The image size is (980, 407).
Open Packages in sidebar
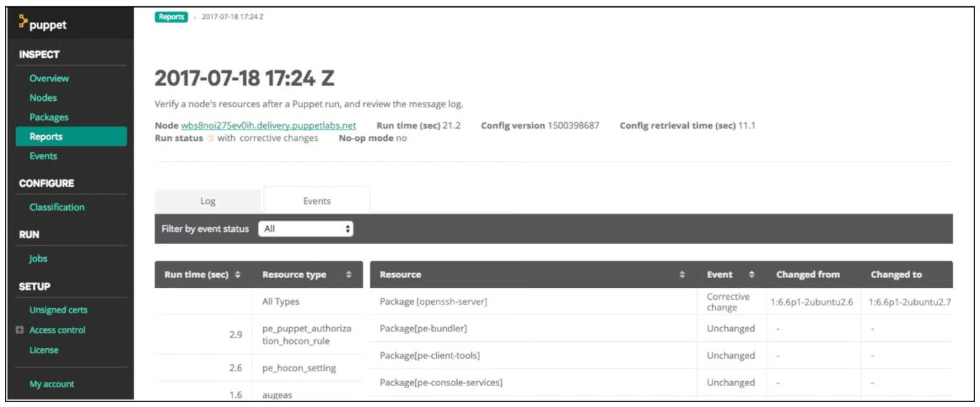[x=49, y=117]
